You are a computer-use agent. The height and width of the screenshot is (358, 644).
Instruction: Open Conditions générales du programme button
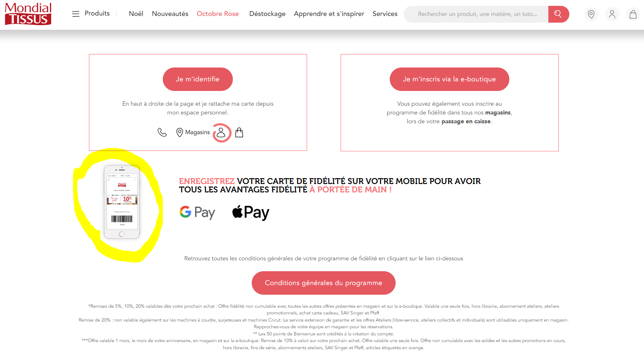tap(323, 283)
